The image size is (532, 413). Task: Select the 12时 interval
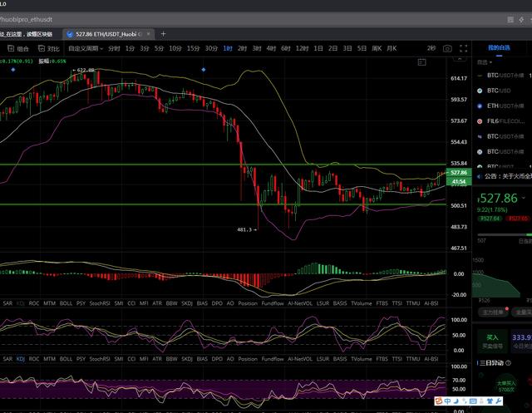pos(302,48)
